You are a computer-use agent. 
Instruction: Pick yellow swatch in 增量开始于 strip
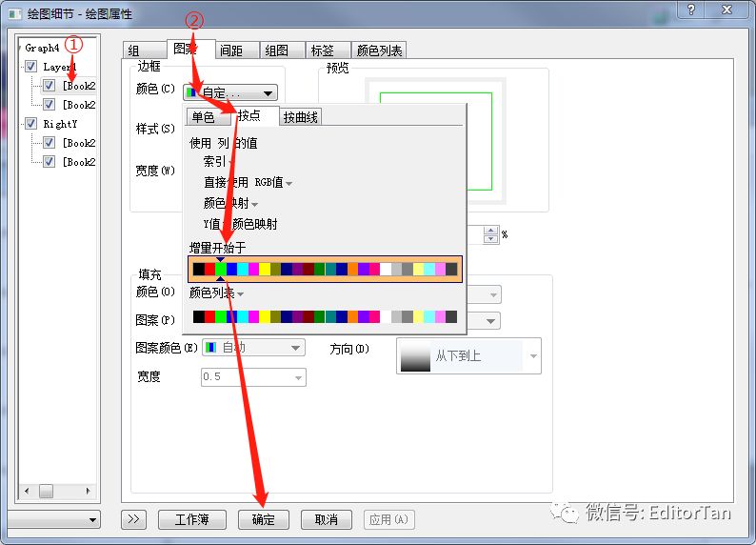[265, 269]
